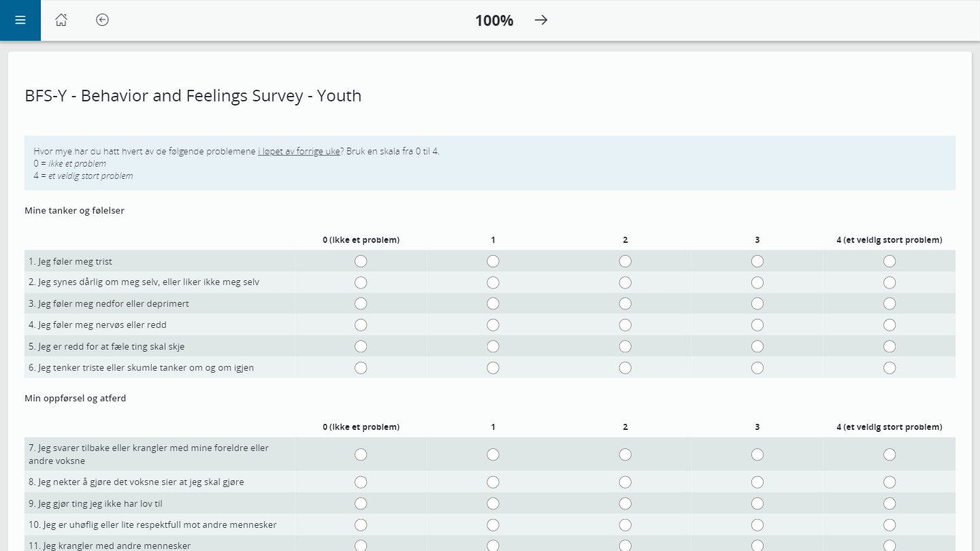
Task: Select 2 for 'Jeg føler meg nedfor eller deprimert'
Action: (625, 303)
